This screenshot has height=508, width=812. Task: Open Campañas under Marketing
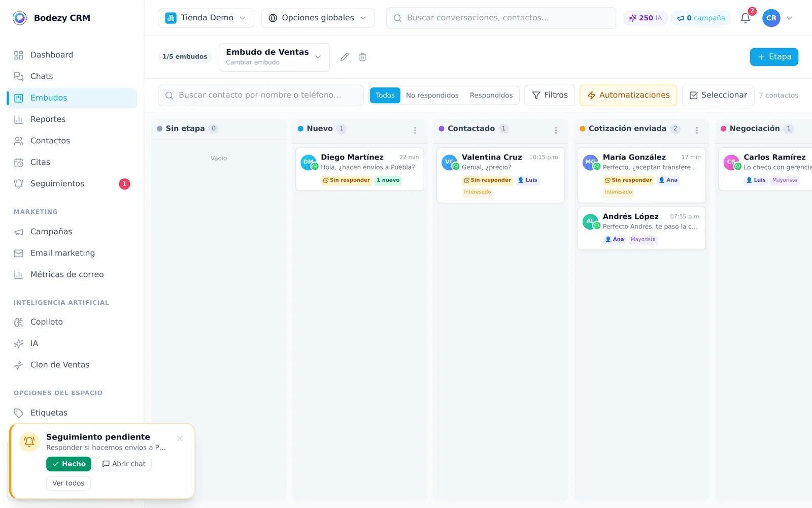pos(72,232)
